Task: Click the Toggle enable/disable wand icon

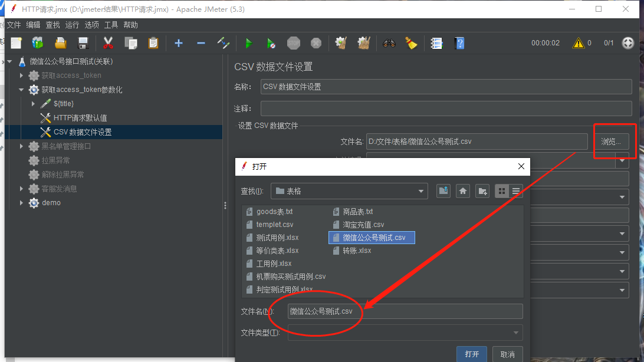Action: 224,43
